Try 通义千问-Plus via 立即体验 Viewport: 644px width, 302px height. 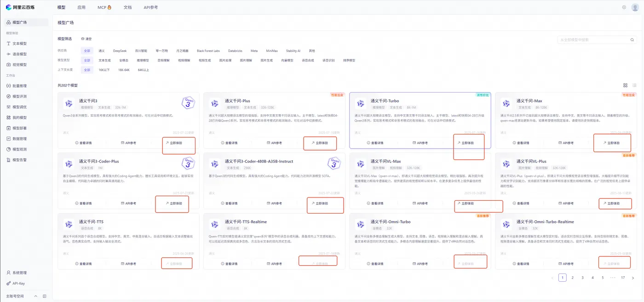pyautogui.click(x=320, y=143)
